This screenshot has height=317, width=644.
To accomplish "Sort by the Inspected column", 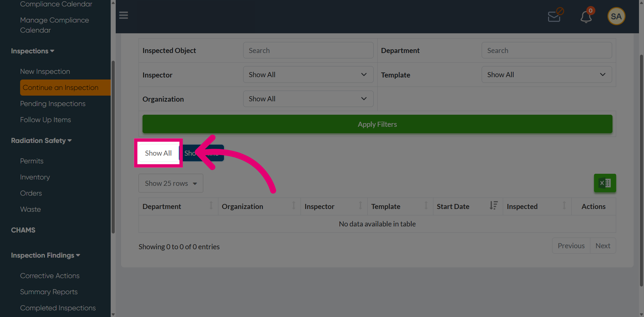I will [537, 206].
